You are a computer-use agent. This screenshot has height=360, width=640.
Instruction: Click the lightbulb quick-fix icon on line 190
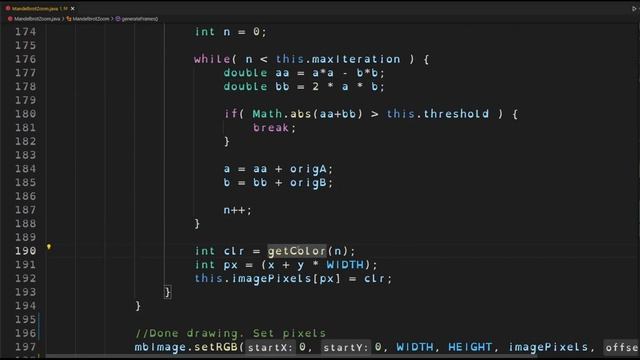coord(49,247)
